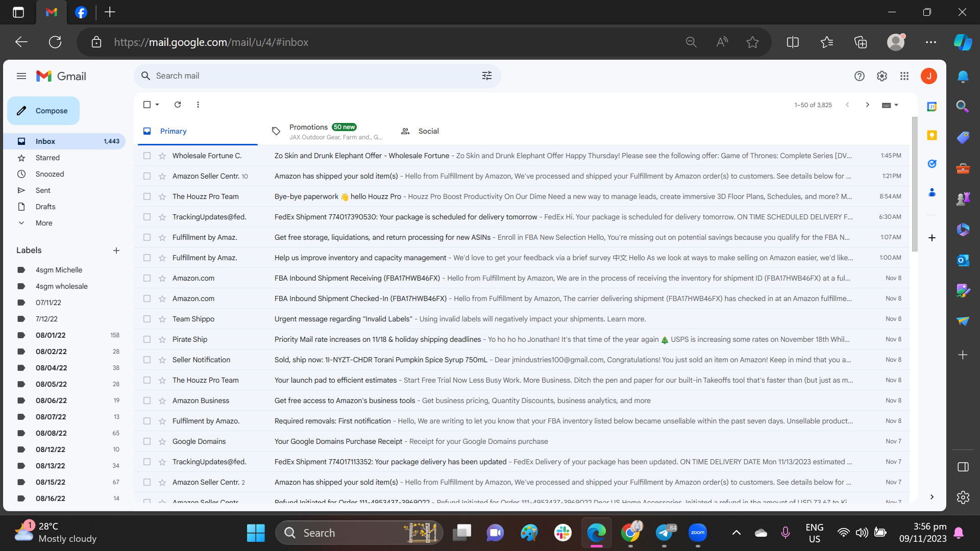The width and height of the screenshot is (980, 551).
Task: Open Edge sidebar notifications bell icon
Action: tap(963, 77)
